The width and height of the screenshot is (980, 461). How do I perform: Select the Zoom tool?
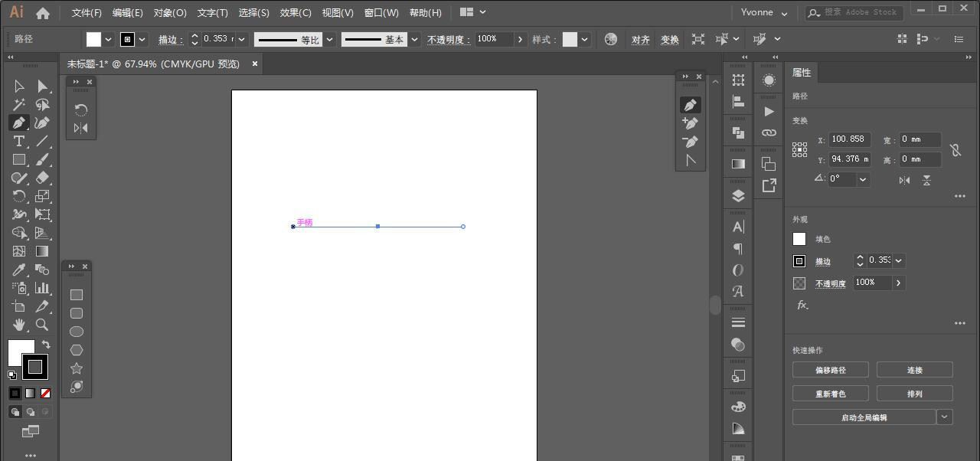coord(43,325)
